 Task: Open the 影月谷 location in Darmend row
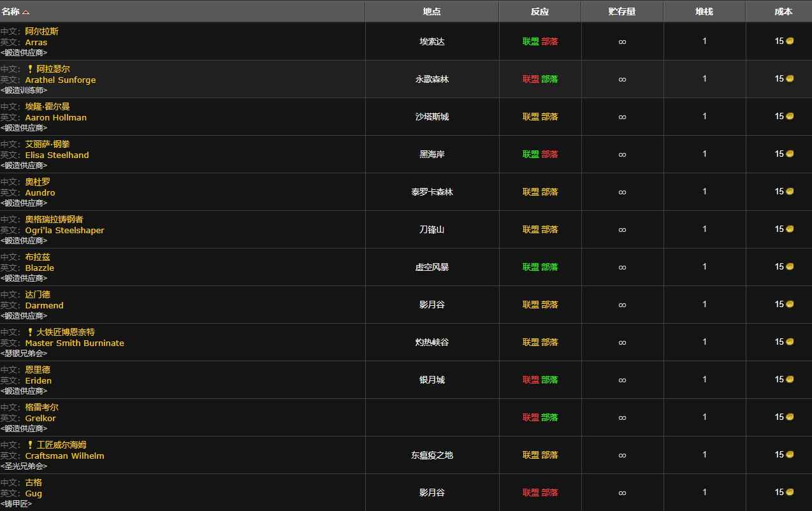pyautogui.click(x=431, y=305)
